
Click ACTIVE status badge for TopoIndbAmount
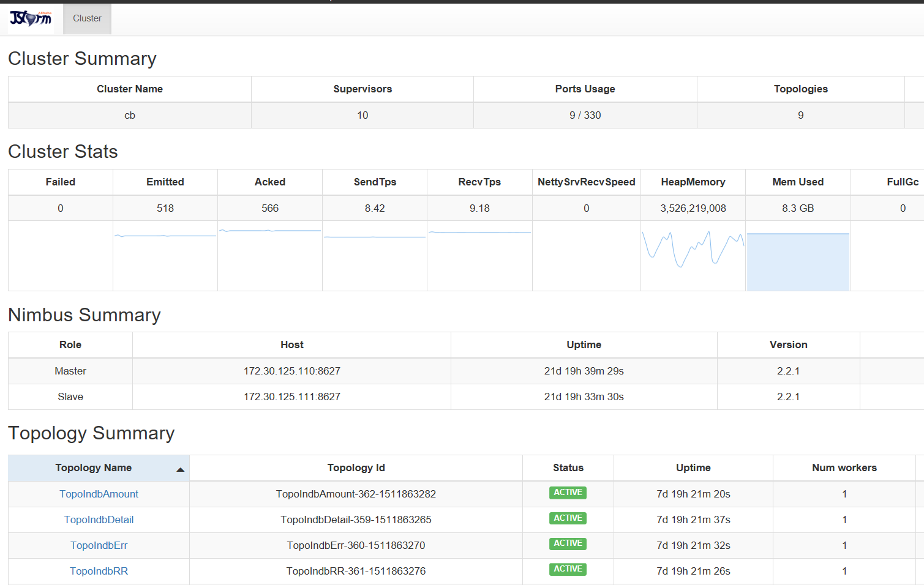coord(568,493)
